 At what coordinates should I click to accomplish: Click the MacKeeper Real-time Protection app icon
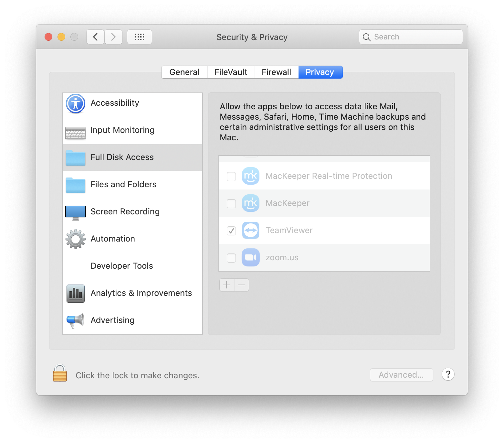(x=251, y=176)
